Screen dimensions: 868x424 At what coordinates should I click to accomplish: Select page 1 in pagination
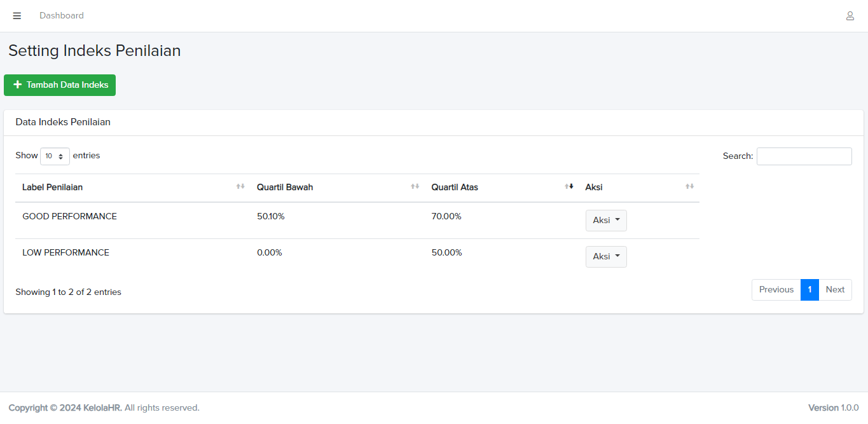click(809, 290)
